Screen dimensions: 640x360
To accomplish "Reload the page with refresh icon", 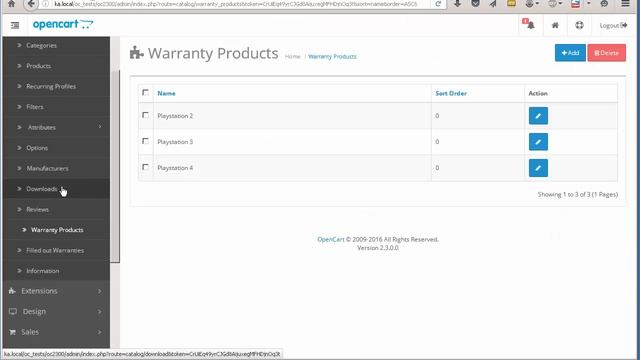I will click(x=438, y=4).
